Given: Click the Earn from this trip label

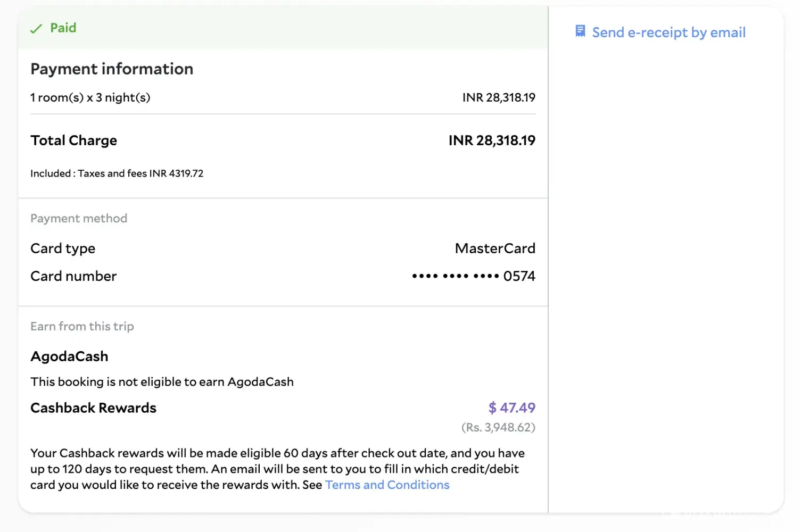Looking at the screenshot, I should [x=82, y=327].
